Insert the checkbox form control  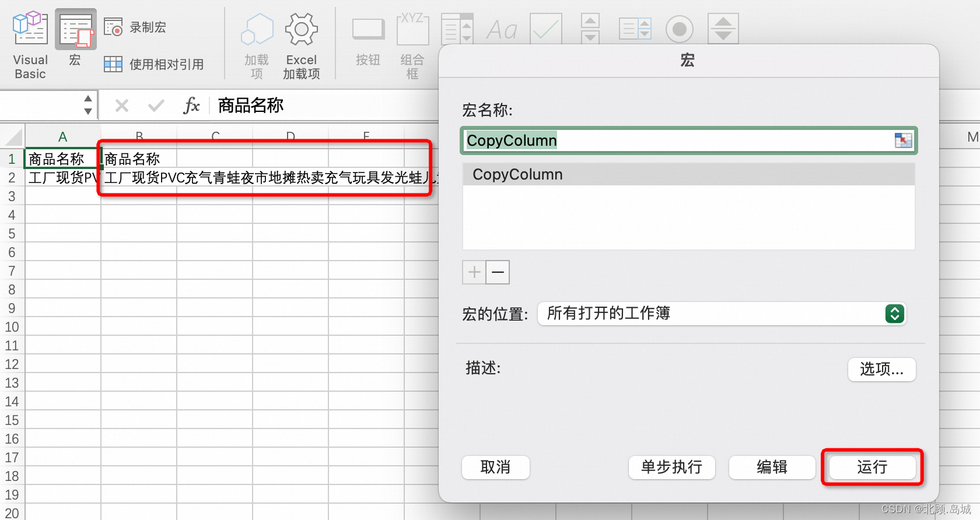(546, 29)
